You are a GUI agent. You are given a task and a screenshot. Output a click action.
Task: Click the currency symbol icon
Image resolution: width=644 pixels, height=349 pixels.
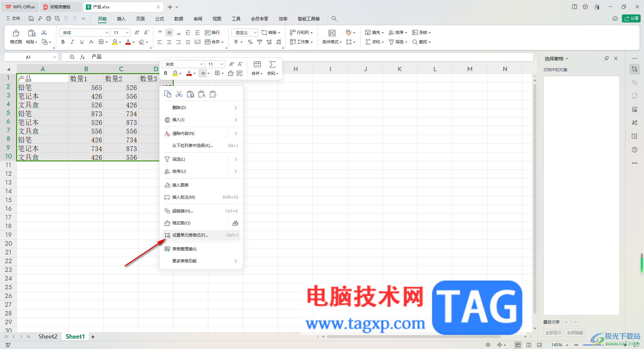coord(236,42)
